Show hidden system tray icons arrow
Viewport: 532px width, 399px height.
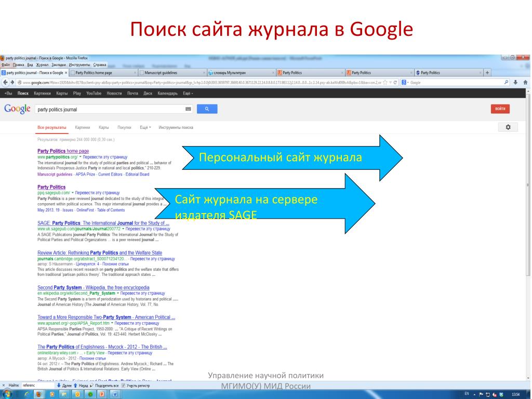coord(474,395)
